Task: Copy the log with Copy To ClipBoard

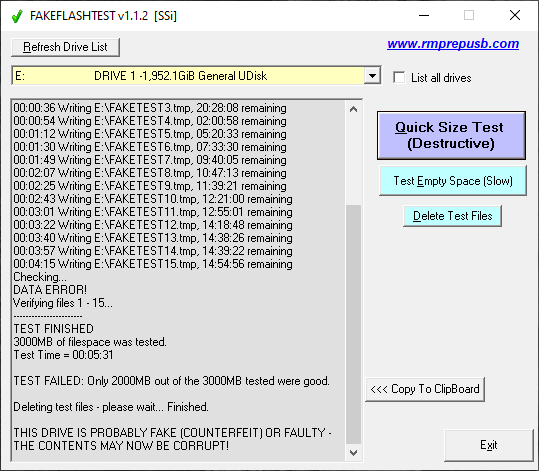Action: (x=425, y=389)
